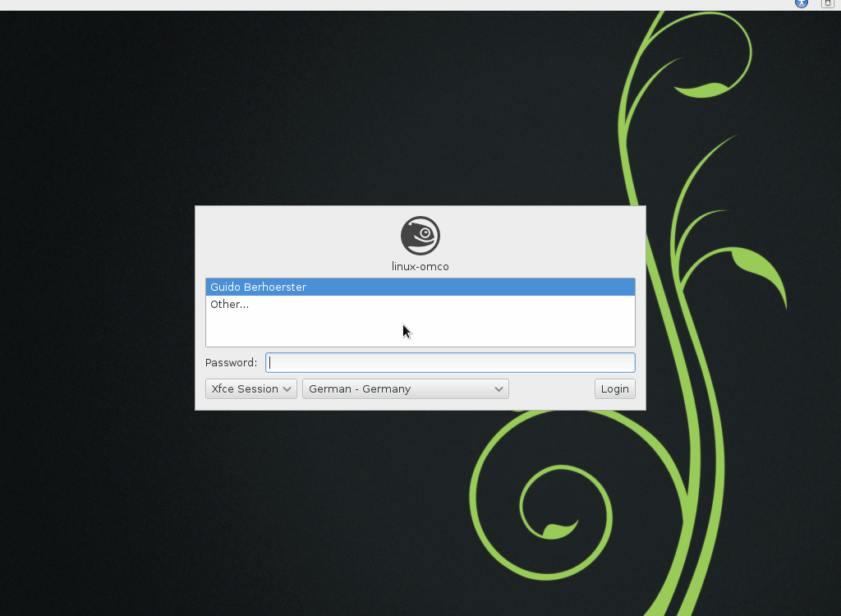Viewport: 841px width, 616px height.
Task: Click blank area beside the Login button
Action: click(x=550, y=389)
